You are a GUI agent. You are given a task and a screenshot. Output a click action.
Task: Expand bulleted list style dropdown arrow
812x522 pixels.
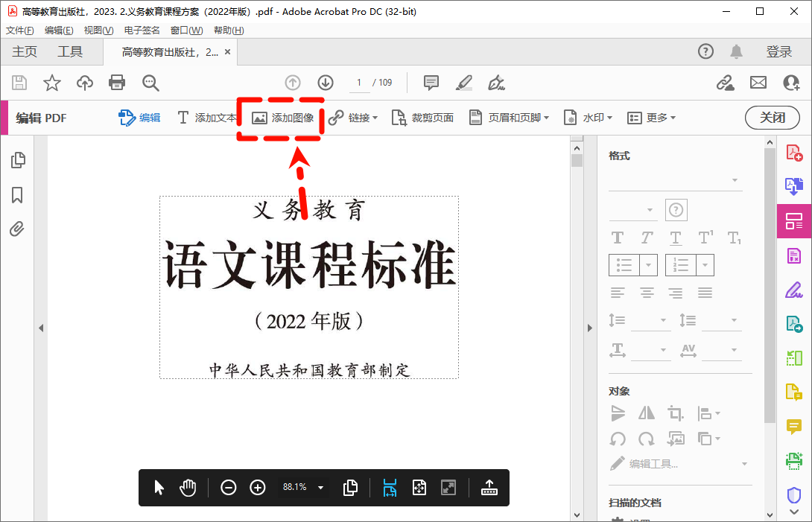[x=648, y=266]
